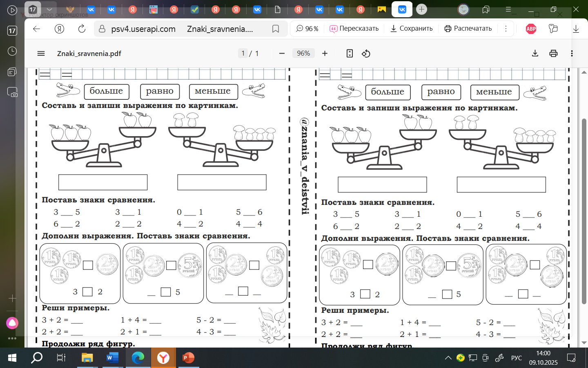Bookmark this page using the bookmark icon
The height and width of the screenshot is (368, 588).
276,29
